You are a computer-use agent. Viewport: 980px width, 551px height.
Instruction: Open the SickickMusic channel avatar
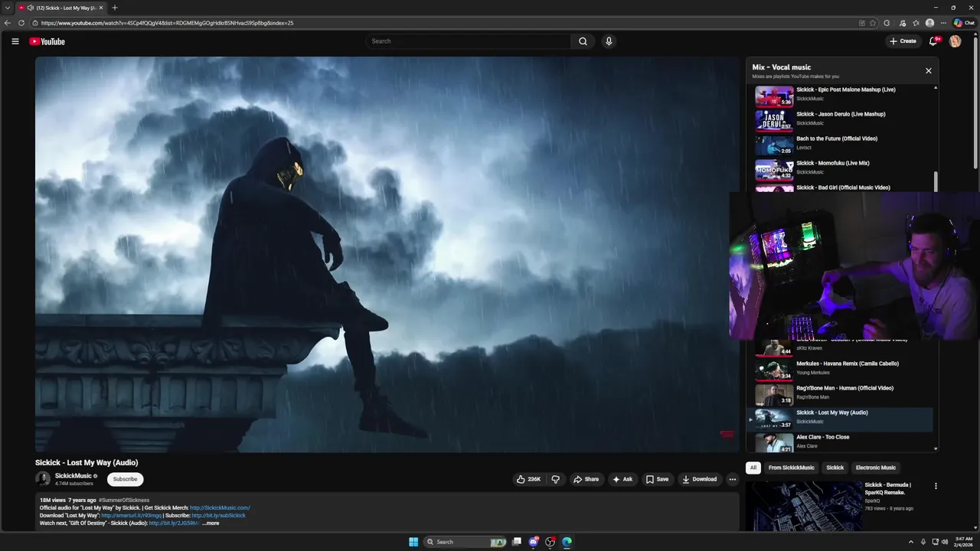coord(43,479)
